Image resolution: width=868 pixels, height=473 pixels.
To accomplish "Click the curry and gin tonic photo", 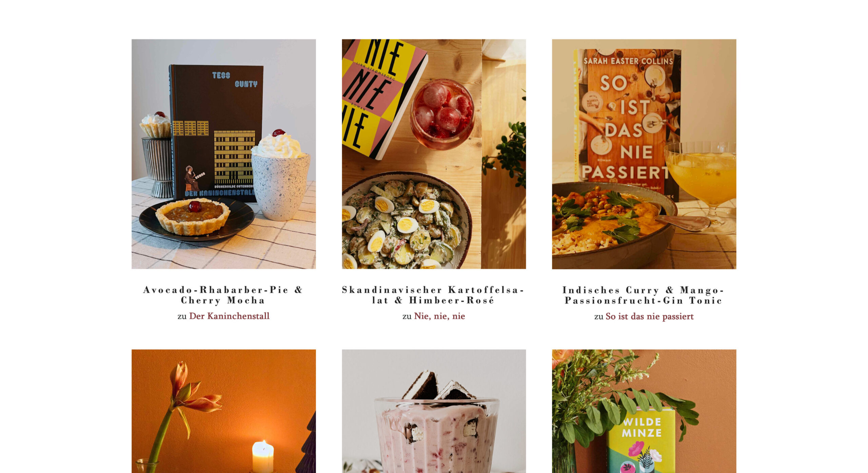I will click(x=644, y=154).
